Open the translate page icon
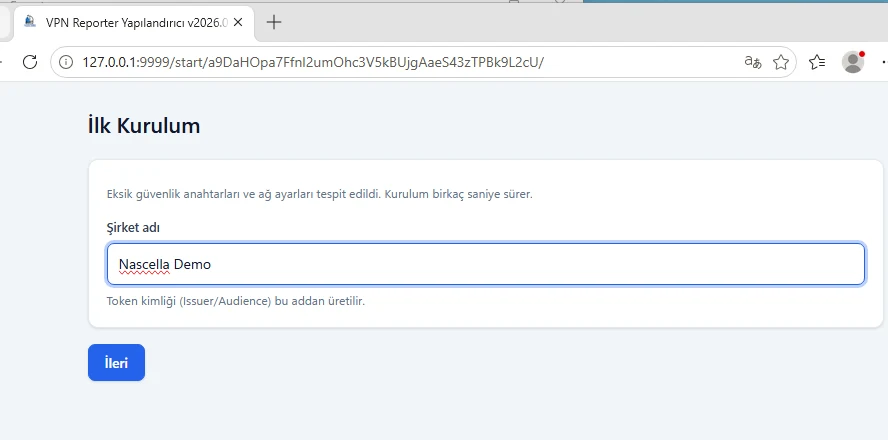 [x=753, y=62]
